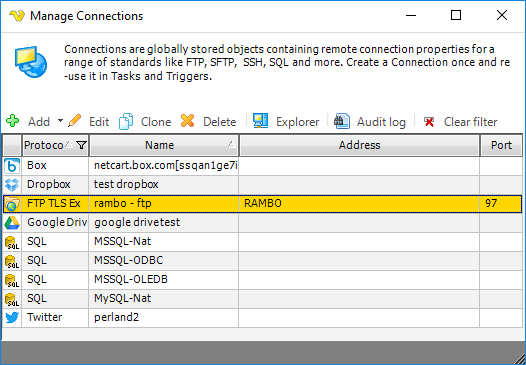This screenshot has height=365, width=526.
Task: Select the netcart.box.com connection name
Action: pos(166,165)
